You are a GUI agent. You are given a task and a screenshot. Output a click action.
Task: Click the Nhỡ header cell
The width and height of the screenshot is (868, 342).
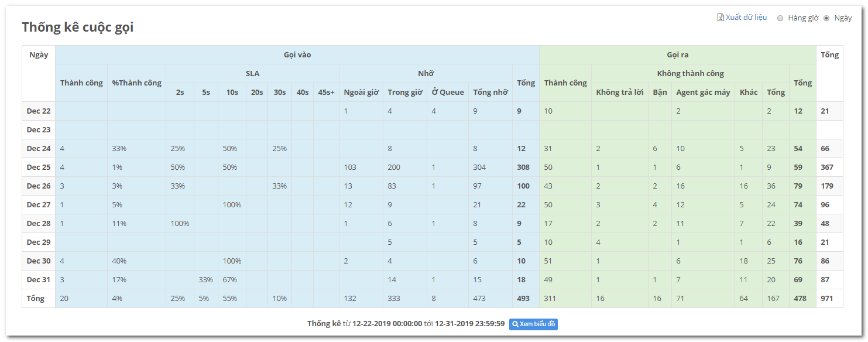[426, 74]
